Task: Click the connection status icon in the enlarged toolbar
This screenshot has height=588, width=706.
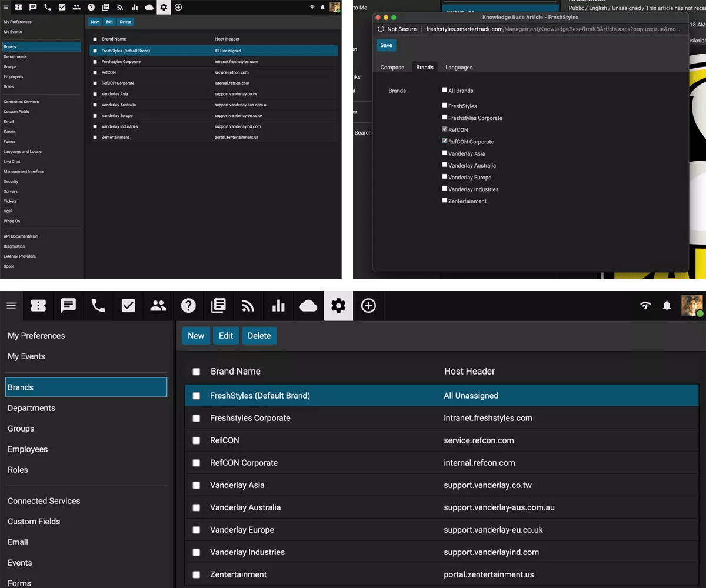Action: coord(645,306)
